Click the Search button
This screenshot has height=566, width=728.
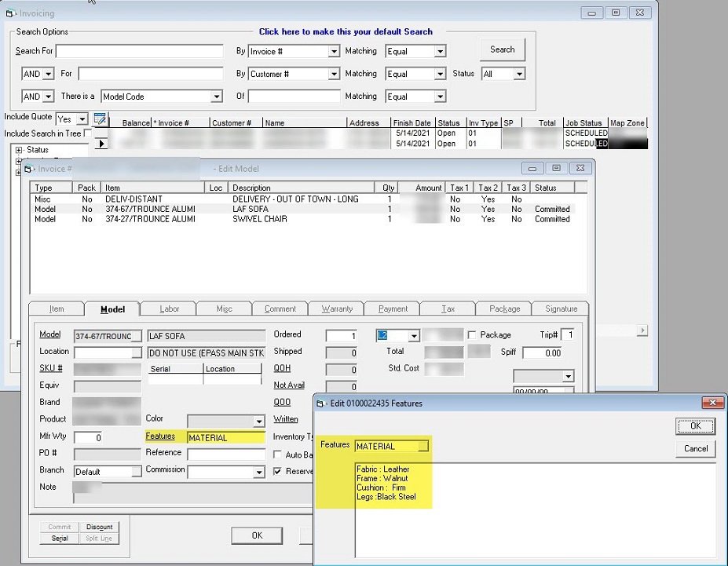click(503, 49)
